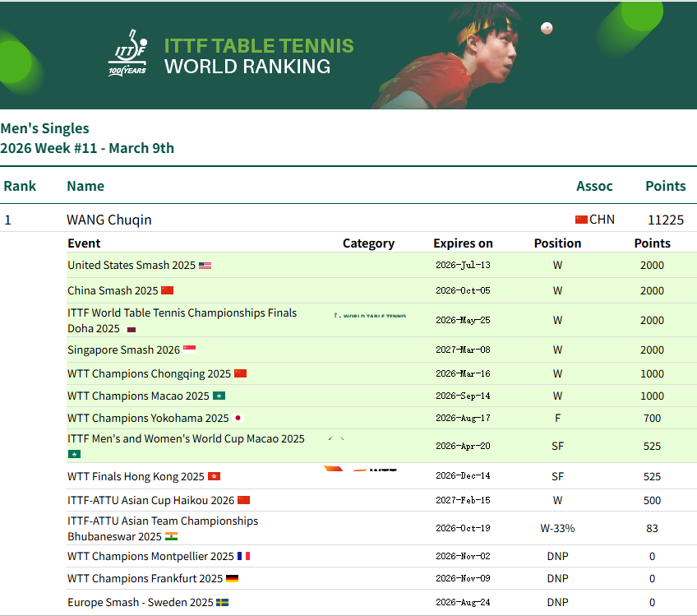The image size is (697, 616).
Task: Click the China flag beside WTT Champions Chongqing
Action: click(241, 373)
